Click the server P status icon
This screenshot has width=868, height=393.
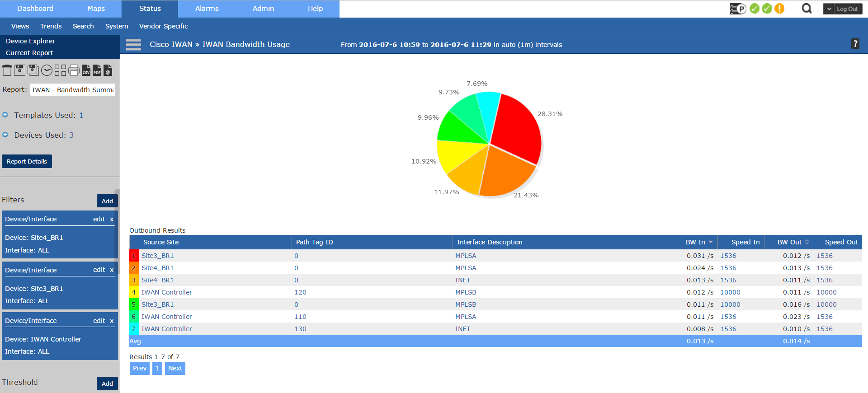tap(738, 9)
